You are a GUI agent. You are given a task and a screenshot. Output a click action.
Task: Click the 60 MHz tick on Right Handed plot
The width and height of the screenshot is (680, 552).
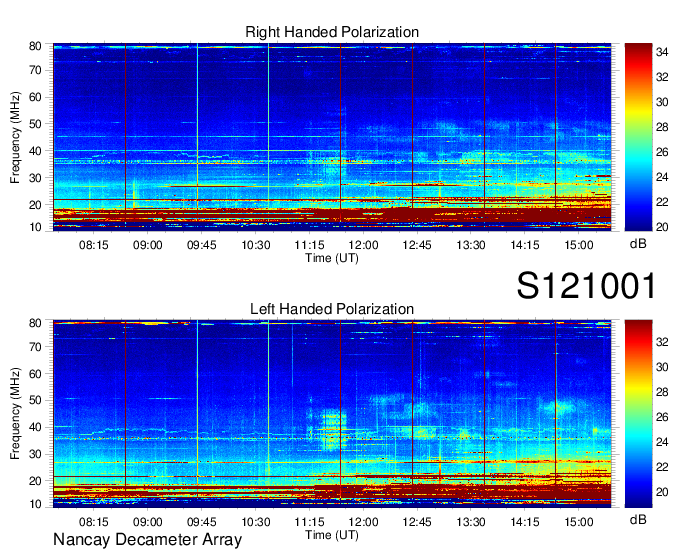(35, 97)
